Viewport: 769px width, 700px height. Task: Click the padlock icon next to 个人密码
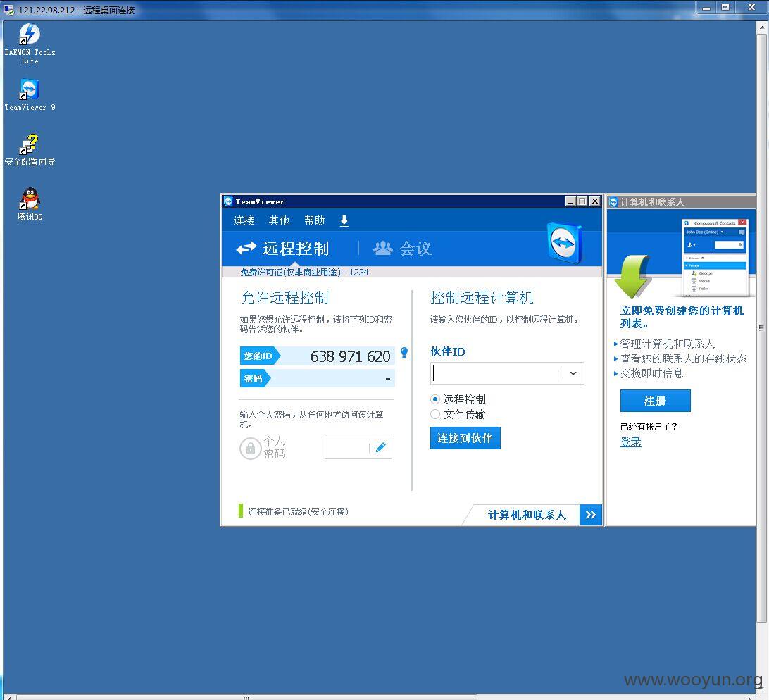(250, 448)
